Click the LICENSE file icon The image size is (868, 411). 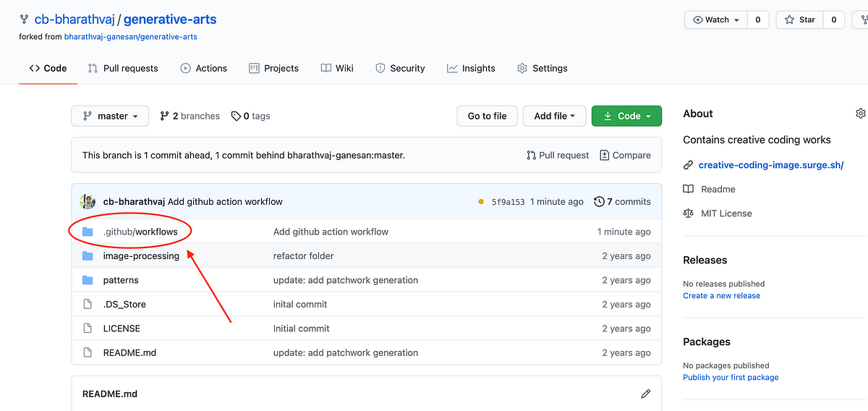[88, 329]
